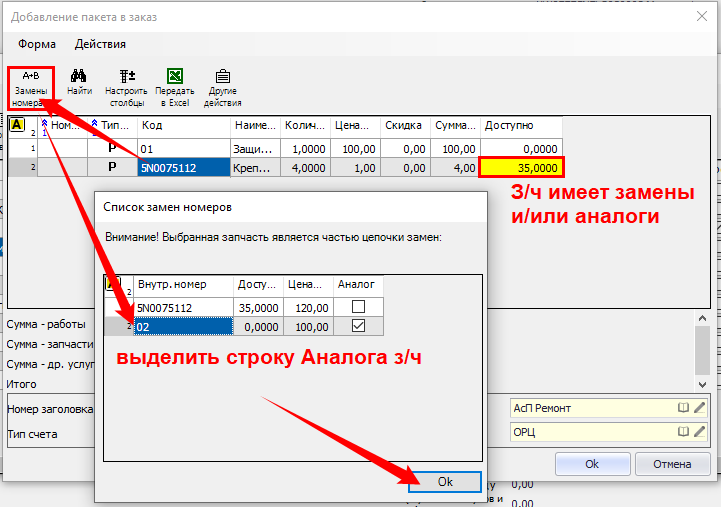Click pencil edit icon in ОРЦ field
Image resolution: width=721 pixels, height=507 pixels.
(700, 432)
